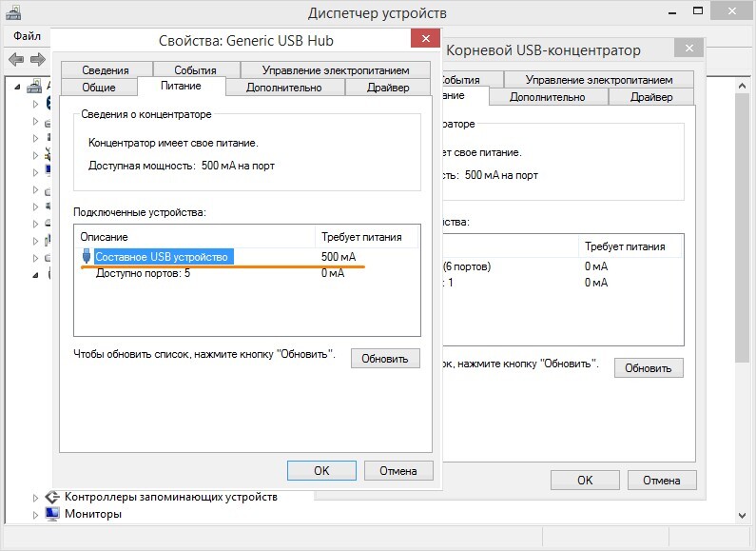Expand the Мониторы tree node
Viewport: 756px width, 551px height.
[35, 515]
